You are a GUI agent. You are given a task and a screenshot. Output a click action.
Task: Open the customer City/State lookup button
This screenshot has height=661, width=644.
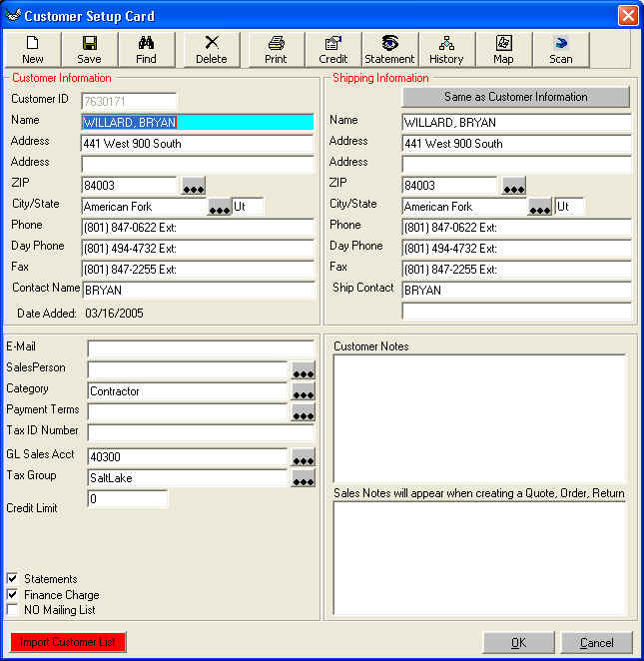tap(220, 207)
